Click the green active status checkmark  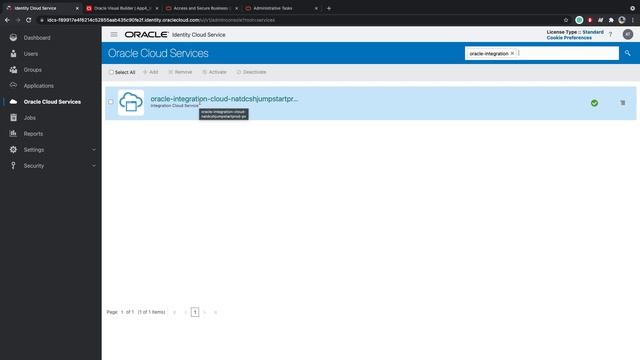pyautogui.click(x=594, y=103)
